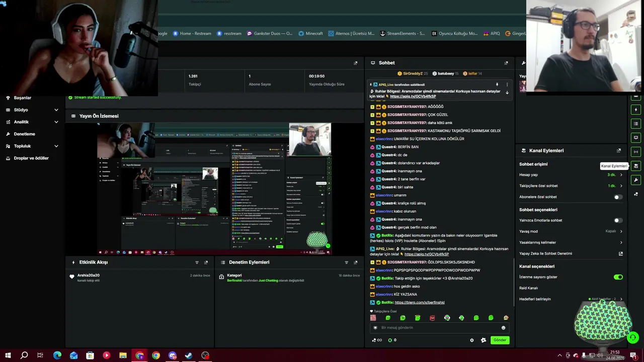The image size is (644, 362).
Task: Open Droplar ve ödüller in the sidebar
Action: [31, 158]
